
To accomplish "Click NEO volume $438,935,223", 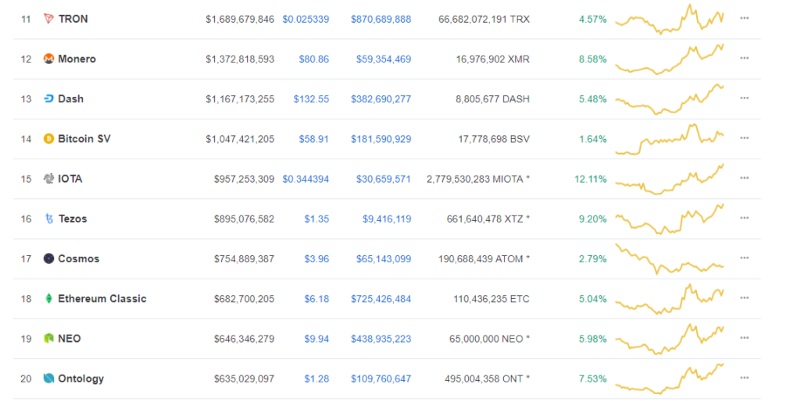I will click(381, 339).
